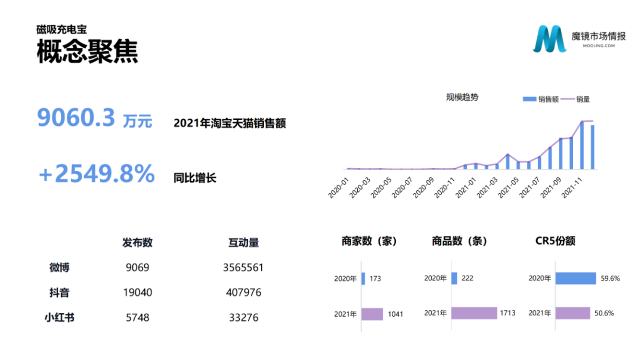644x362 pixels.
Task: Click the 概念聚焦 heading
Action: [87, 51]
